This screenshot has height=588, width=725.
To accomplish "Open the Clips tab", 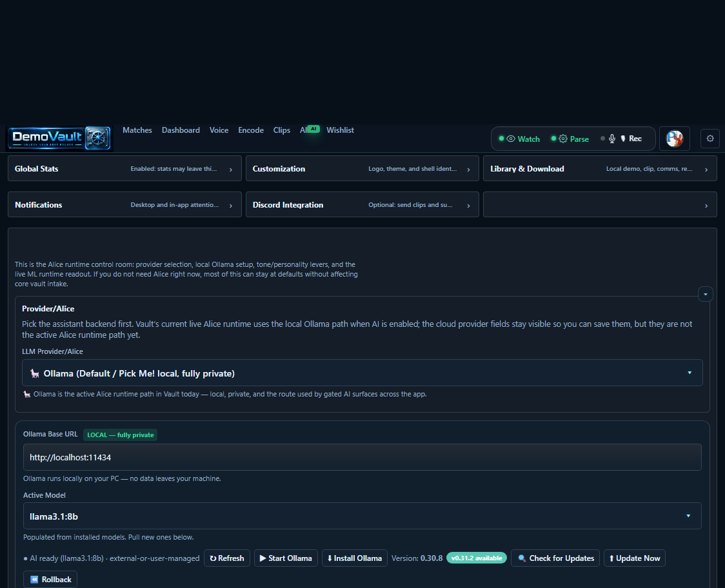I will (x=282, y=130).
